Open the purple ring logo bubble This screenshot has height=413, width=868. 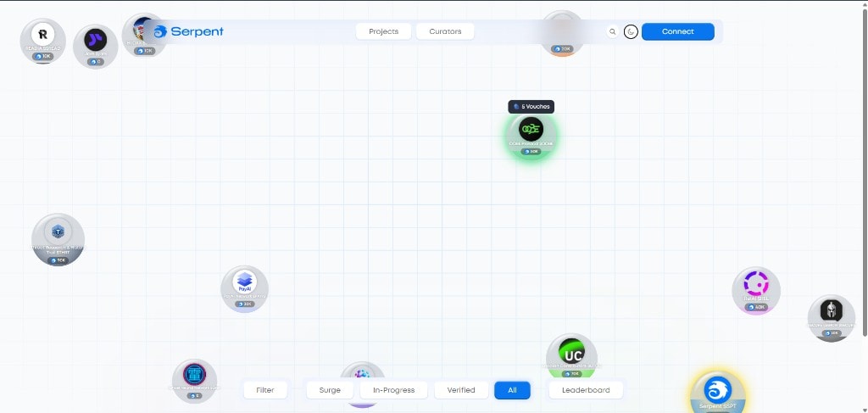coord(756,291)
